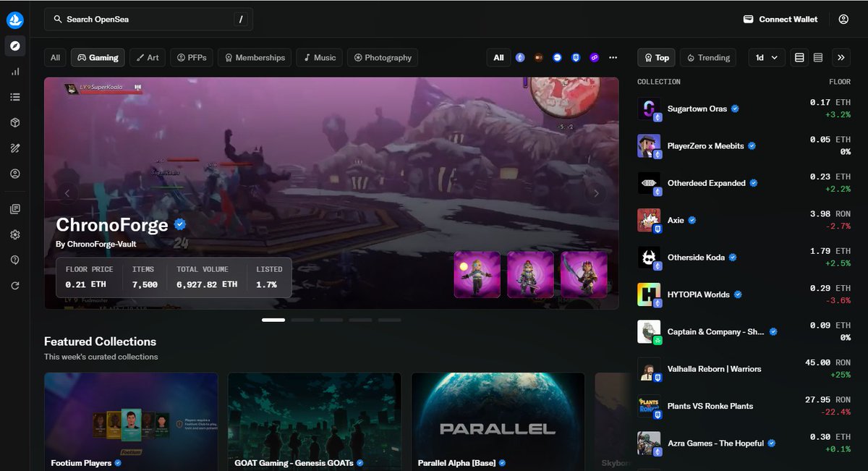Open Otherdeed Expanded collection row
This screenshot has width=868, height=471.
click(x=744, y=183)
